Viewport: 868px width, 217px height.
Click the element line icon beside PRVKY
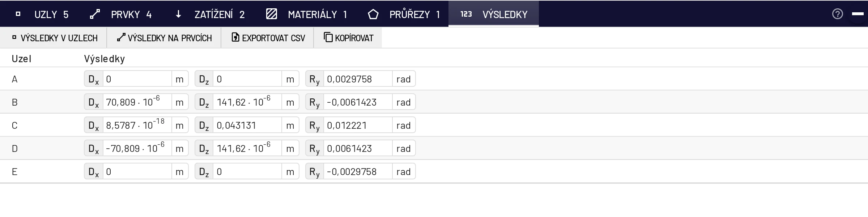[95, 14]
